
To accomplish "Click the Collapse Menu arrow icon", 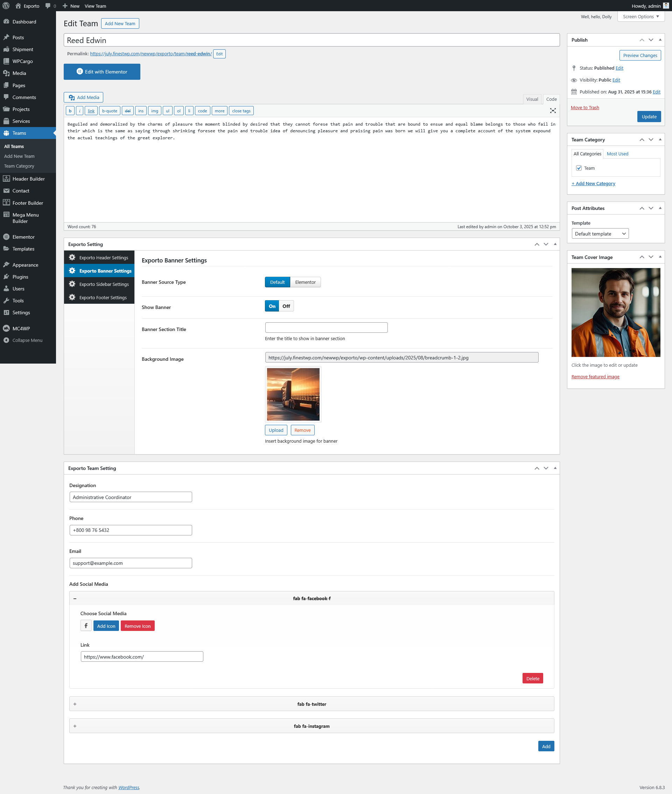I will click(x=6, y=340).
